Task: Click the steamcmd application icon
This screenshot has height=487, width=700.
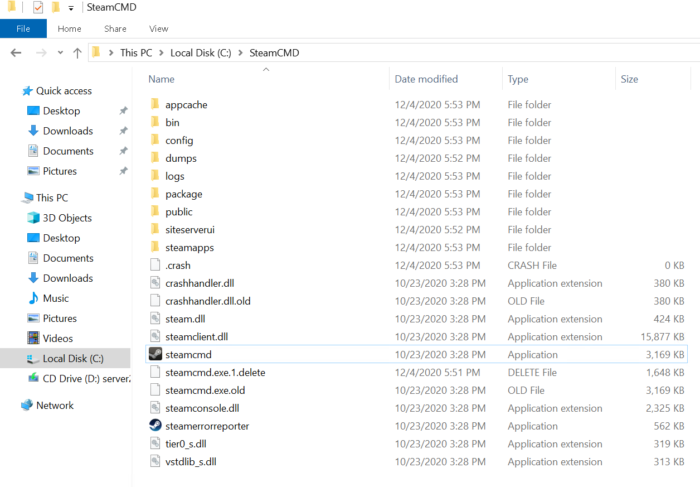Action: 155,354
